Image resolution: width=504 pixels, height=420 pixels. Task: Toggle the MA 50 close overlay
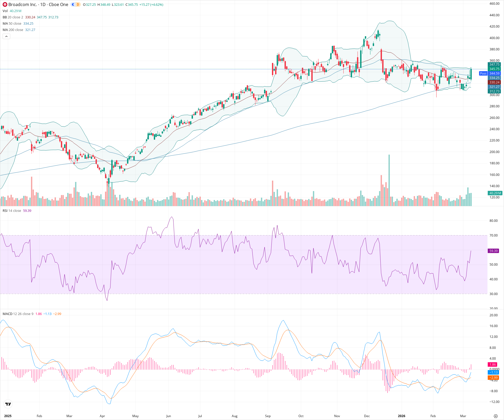point(5,23)
